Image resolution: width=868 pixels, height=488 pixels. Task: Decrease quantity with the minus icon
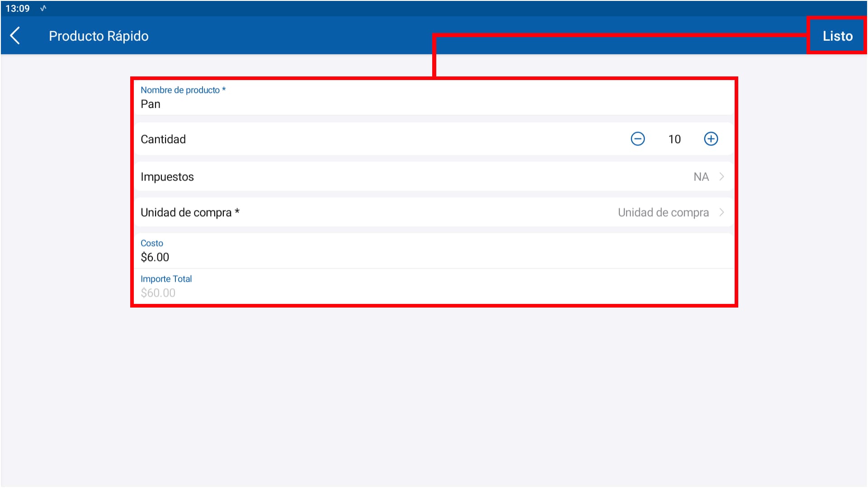(x=637, y=139)
